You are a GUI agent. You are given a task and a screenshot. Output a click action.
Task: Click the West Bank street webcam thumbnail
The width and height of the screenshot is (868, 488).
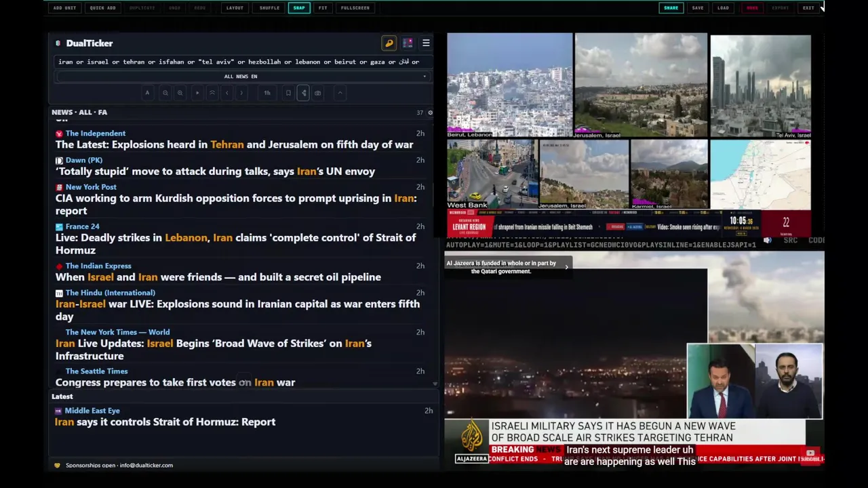[x=492, y=174]
